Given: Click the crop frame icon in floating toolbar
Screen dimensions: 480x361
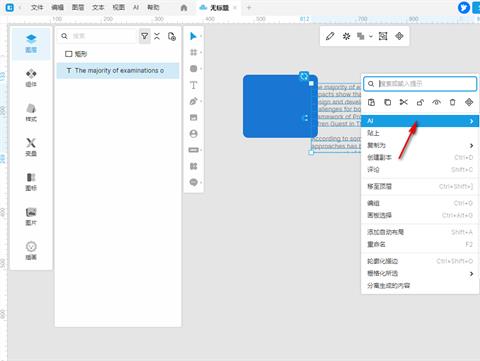Looking at the screenshot, I should (383, 36).
